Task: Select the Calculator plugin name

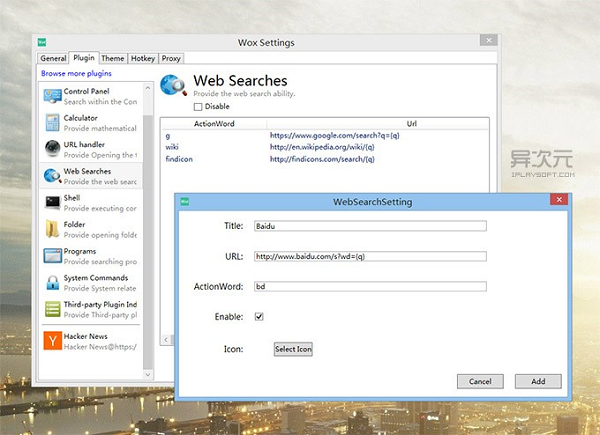Action: (80, 118)
